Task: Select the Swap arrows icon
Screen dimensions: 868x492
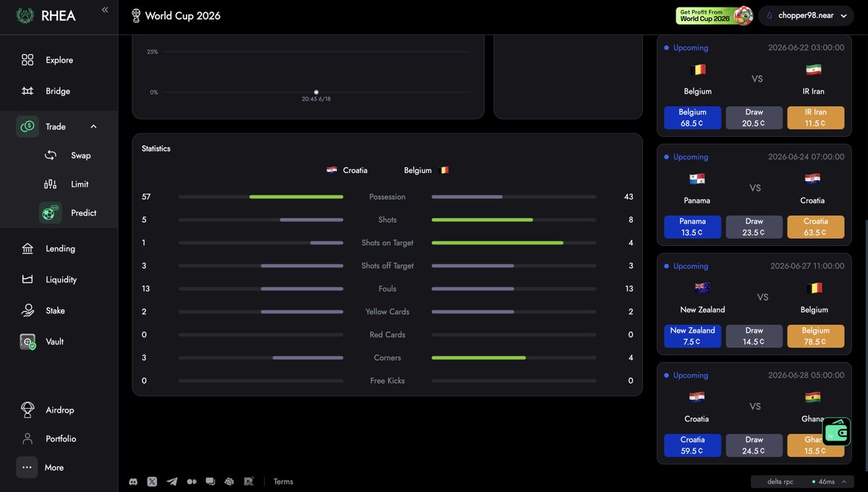Action: tap(51, 156)
